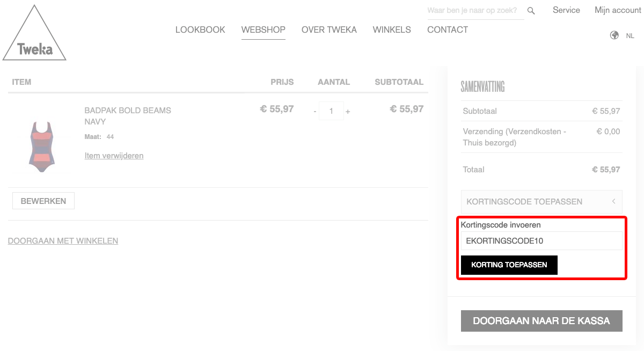Click the 'Kortingscode invoeren' label

point(501,225)
